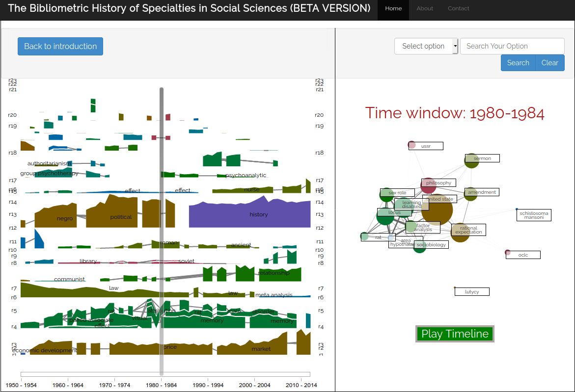Click the Back to introduction button
Viewport: 575px width, 392px height.
pyautogui.click(x=60, y=46)
